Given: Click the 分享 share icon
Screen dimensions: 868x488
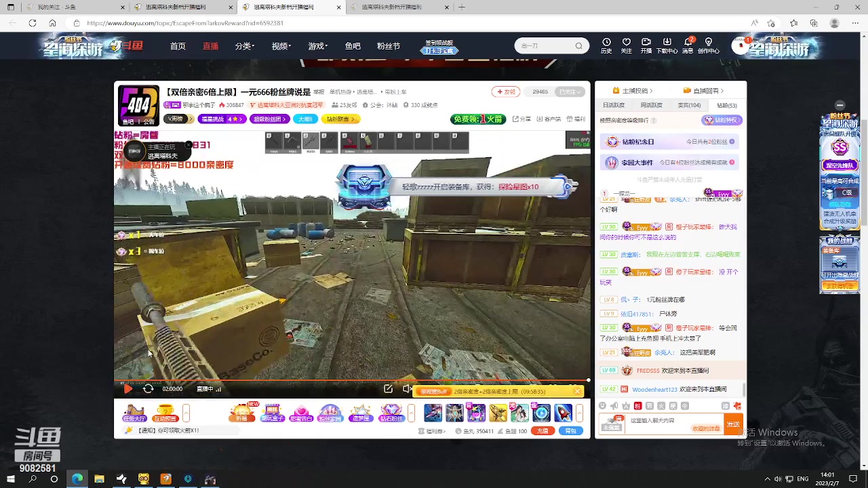Looking at the screenshot, I should (522, 119).
